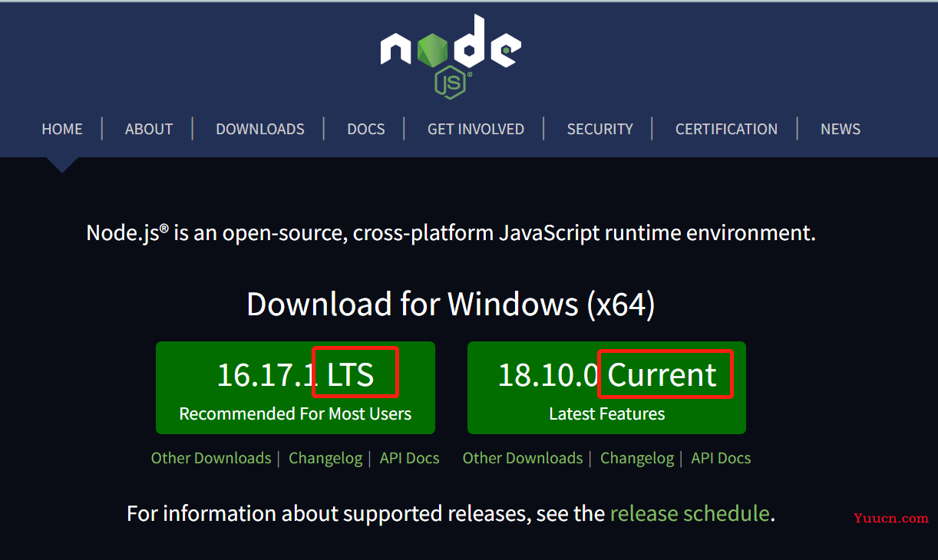This screenshot has width=938, height=560.
Task: Select DOCS in the navigation
Action: click(366, 129)
